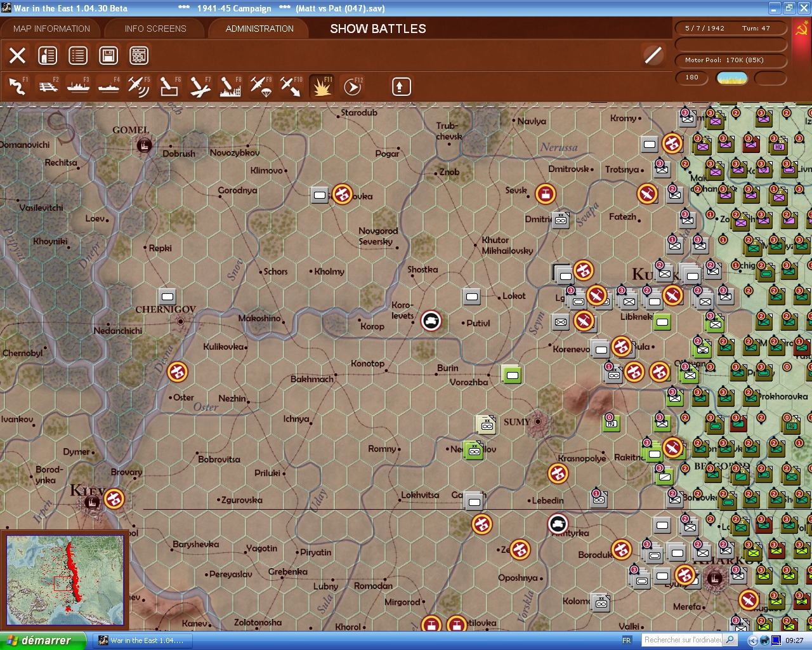Open the brick-pattern grid icon
812x650 pixels.
139,56
